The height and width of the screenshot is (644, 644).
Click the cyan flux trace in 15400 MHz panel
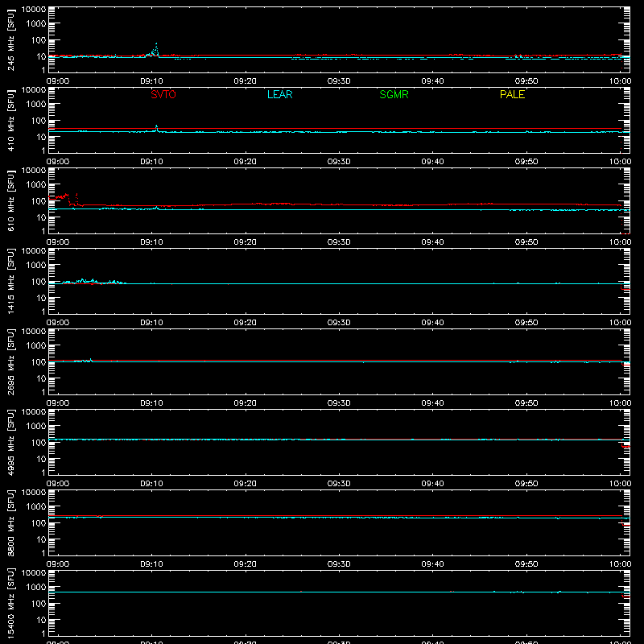coord(339,592)
